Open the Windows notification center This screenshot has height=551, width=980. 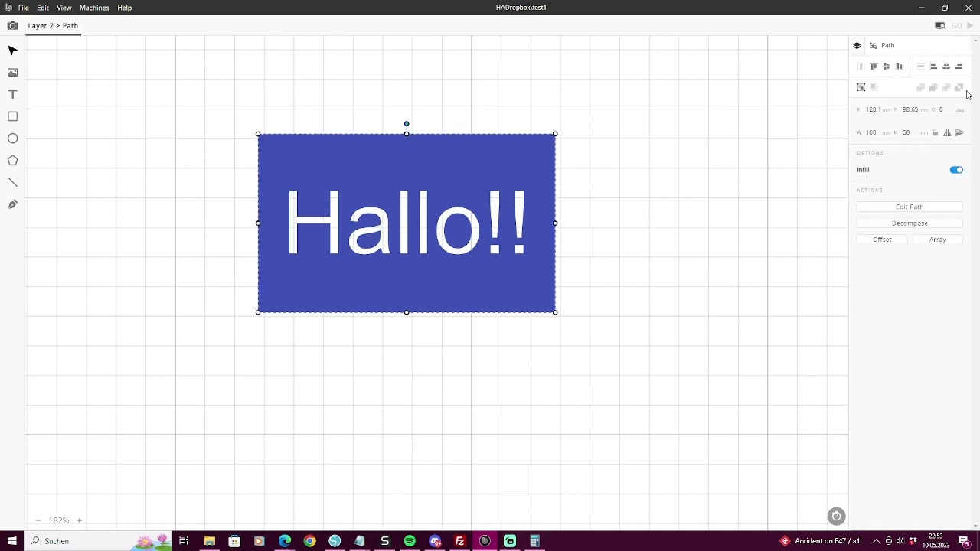[965, 541]
